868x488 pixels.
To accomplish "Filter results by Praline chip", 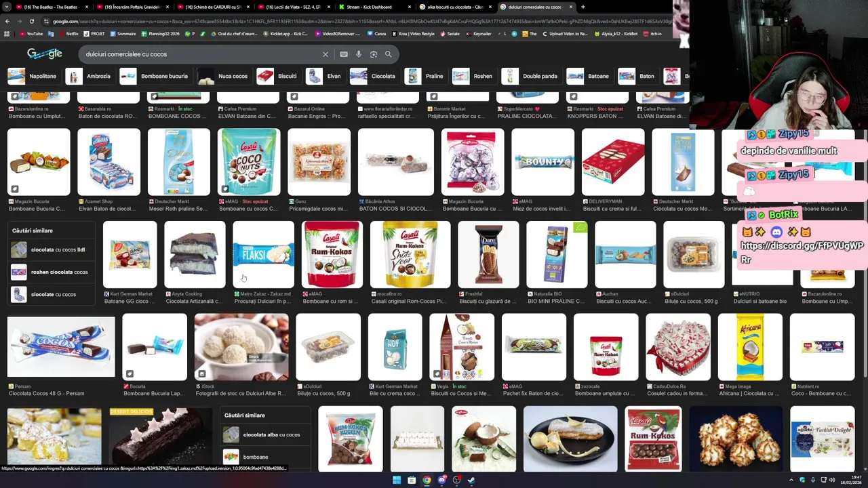I will tap(425, 76).
